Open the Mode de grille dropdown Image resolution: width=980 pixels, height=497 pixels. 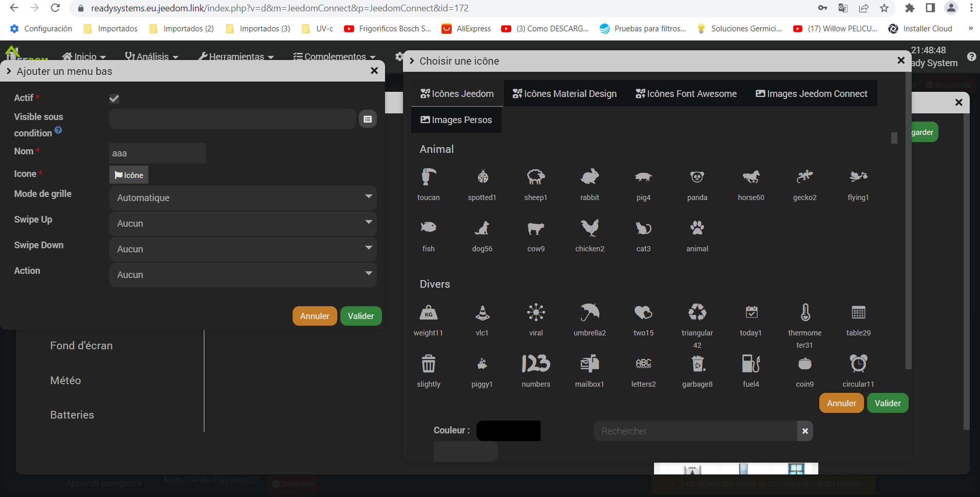click(x=243, y=198)
